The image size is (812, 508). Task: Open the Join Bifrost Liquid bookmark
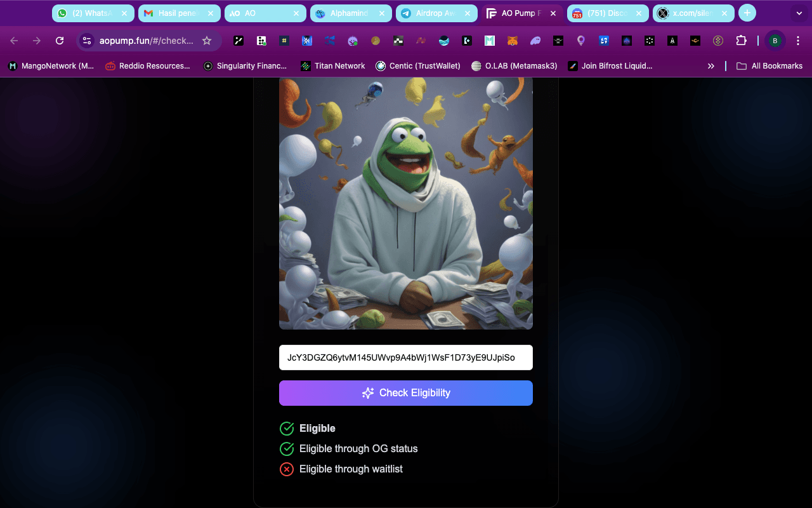pyautogui.click(x=610, y=65)
